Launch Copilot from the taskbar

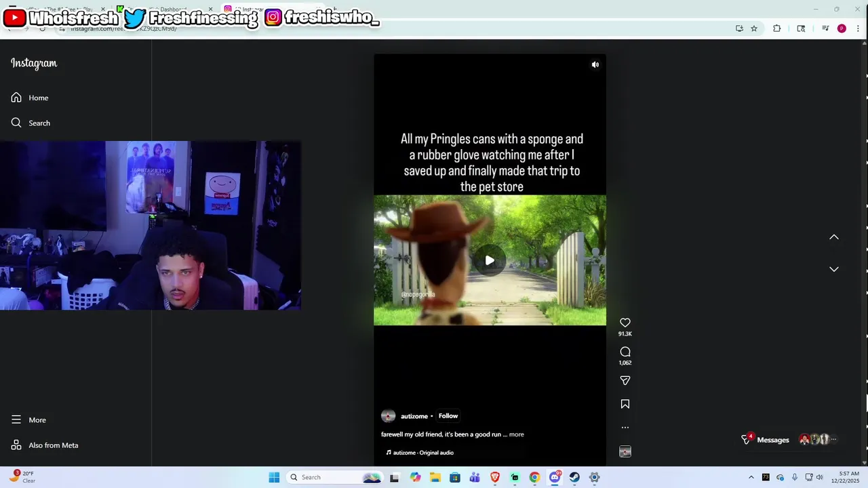(415, 477)
